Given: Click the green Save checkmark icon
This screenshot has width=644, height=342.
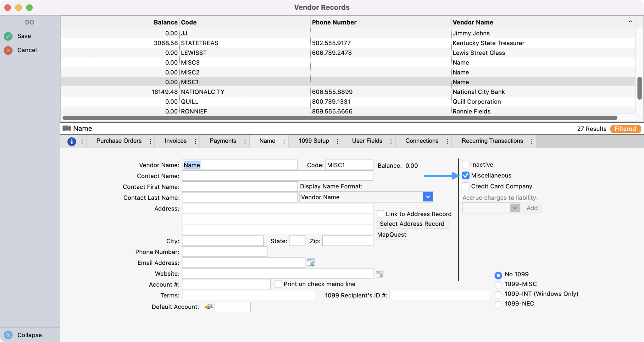Looking at the screenshot, I should pos(8,36).
